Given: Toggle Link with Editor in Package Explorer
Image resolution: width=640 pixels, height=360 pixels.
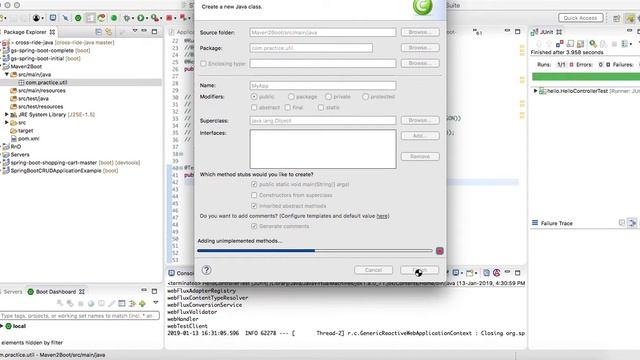Looking at the screenshot, I should pos(109,31).
